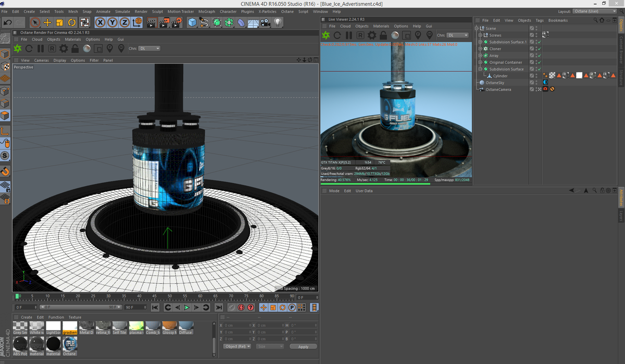Open the Object Manager home icon

[x=602, y=20]
